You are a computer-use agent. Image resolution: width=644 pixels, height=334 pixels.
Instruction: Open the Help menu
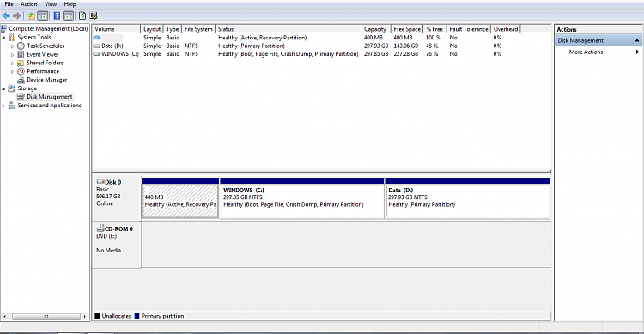click(x=70, y=4)
